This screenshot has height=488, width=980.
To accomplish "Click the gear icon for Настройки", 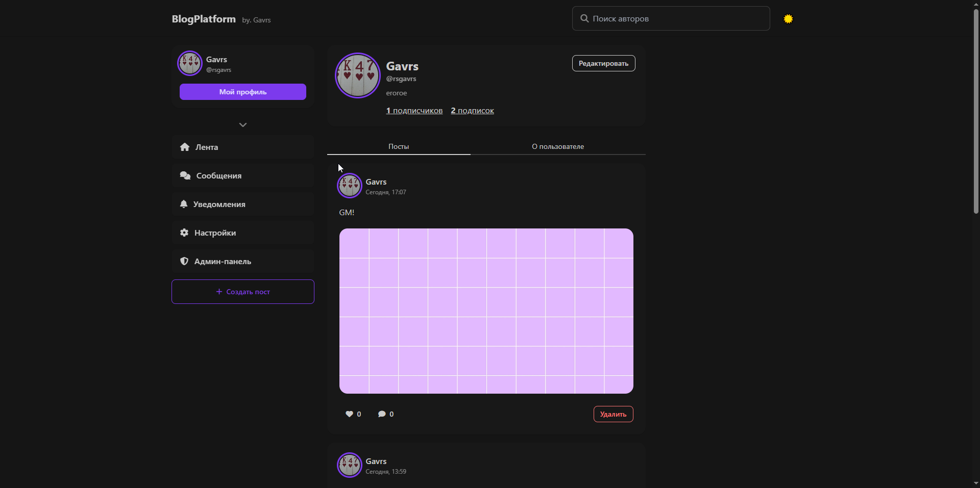I will pos(184,233).
